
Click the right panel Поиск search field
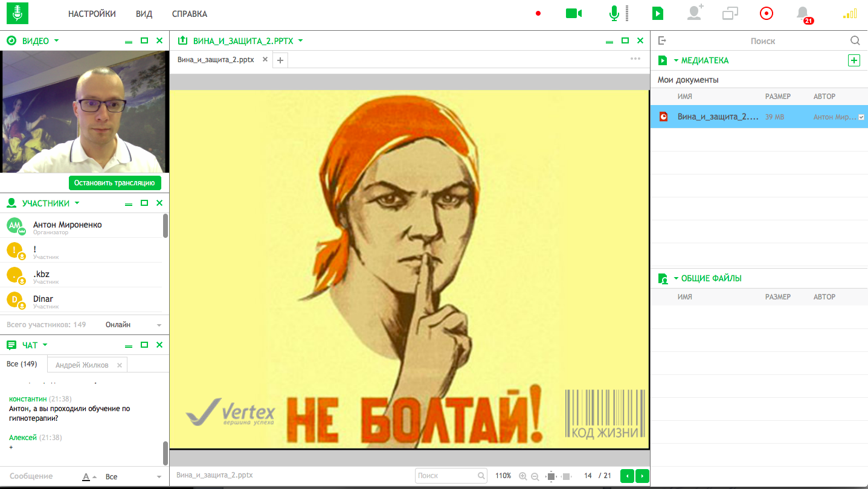tap(762, 41)
